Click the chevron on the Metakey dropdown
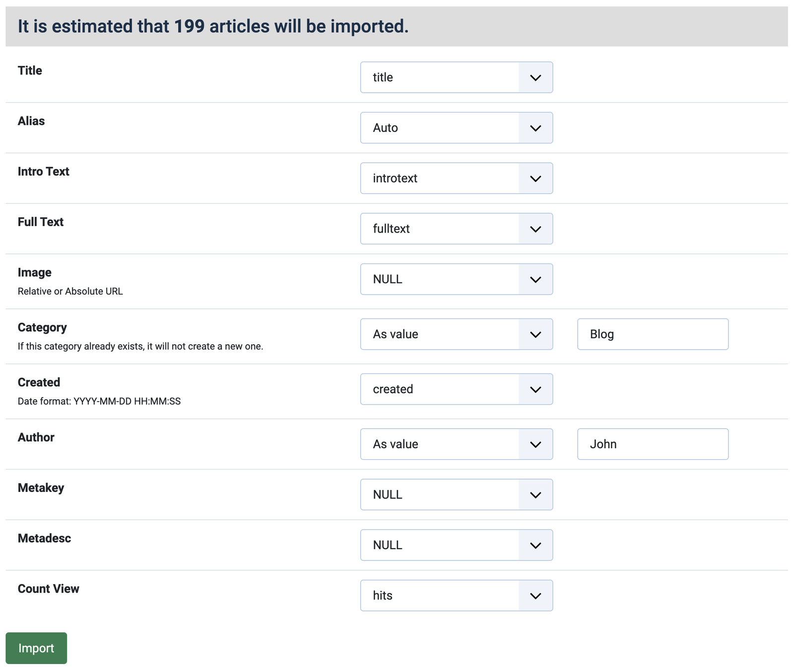 pos(535,494)
